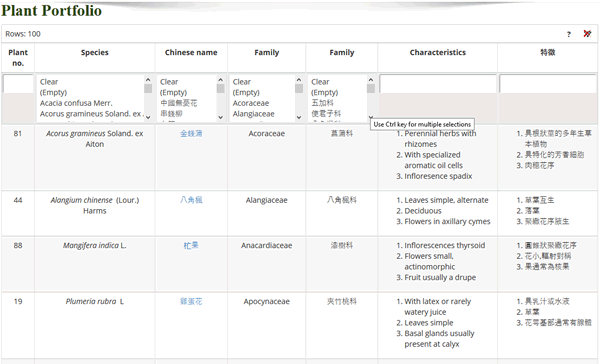600x364 pixels.
Task: Click down arrow of Family filter scrollbar
Action: [x=299, y=118]
